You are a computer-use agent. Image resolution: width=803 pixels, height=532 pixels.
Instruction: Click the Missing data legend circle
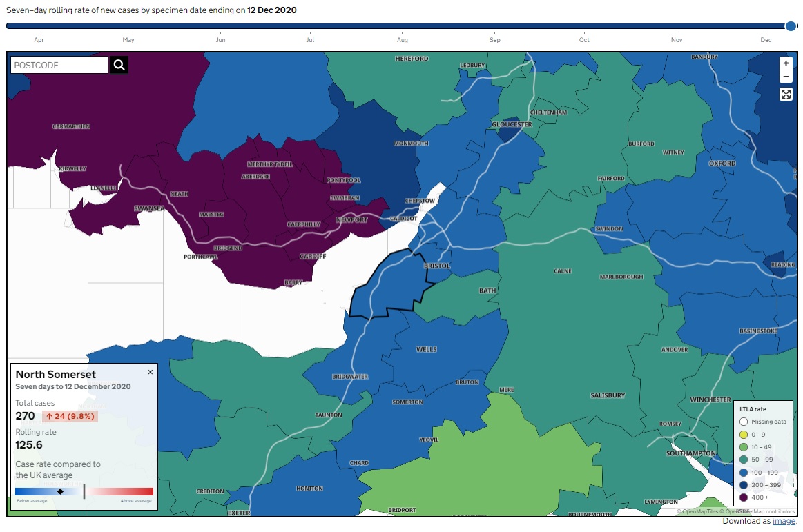click(744, 422)
